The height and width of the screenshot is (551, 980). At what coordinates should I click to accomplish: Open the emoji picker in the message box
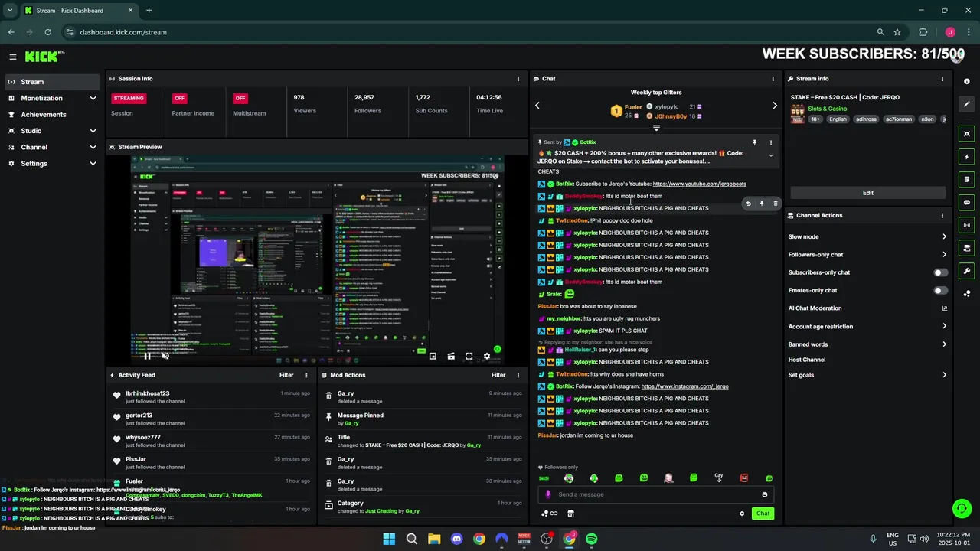(764, 494)
